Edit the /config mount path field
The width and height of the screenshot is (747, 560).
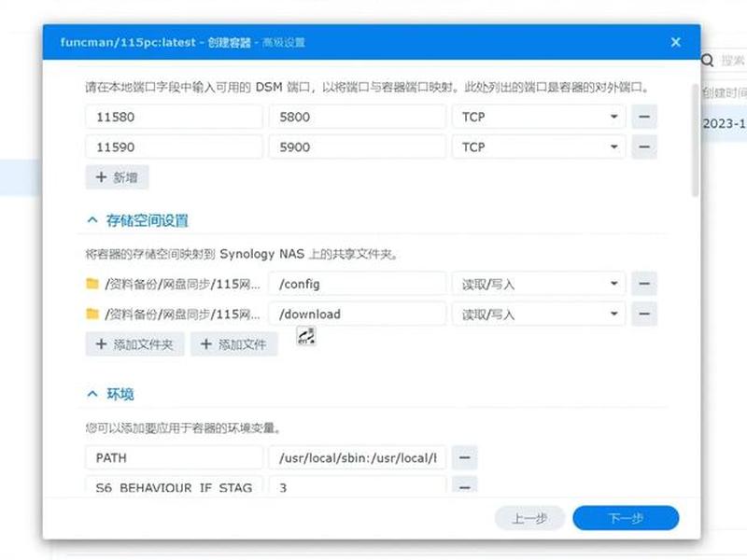(x=358, y=284)
